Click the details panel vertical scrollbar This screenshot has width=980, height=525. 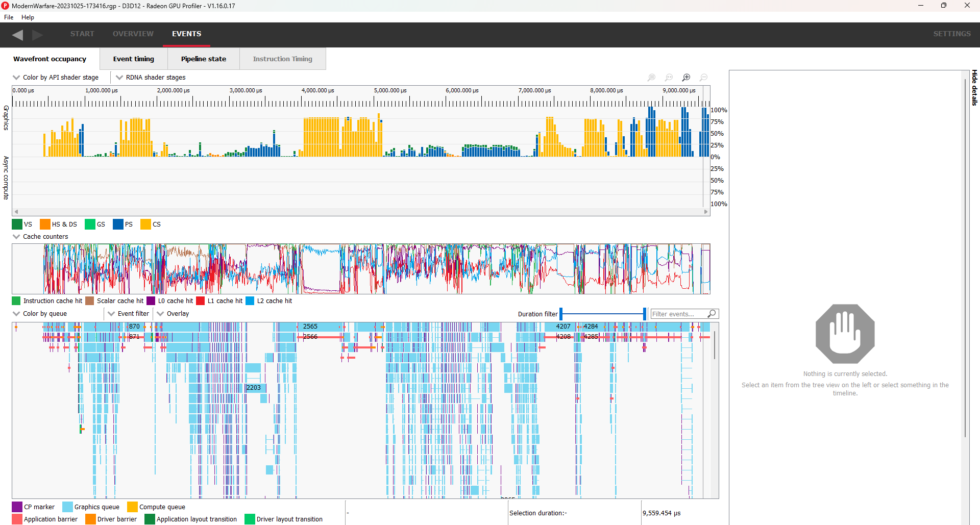(965, 258)
